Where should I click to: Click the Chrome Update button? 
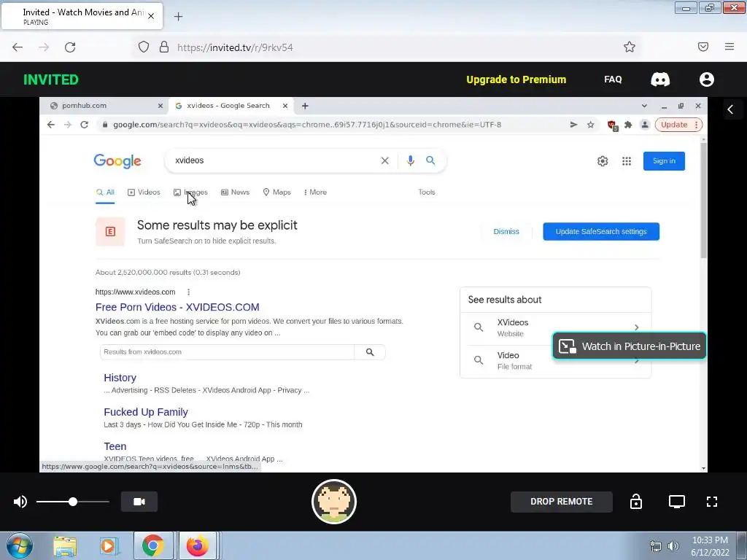[678, 125]
